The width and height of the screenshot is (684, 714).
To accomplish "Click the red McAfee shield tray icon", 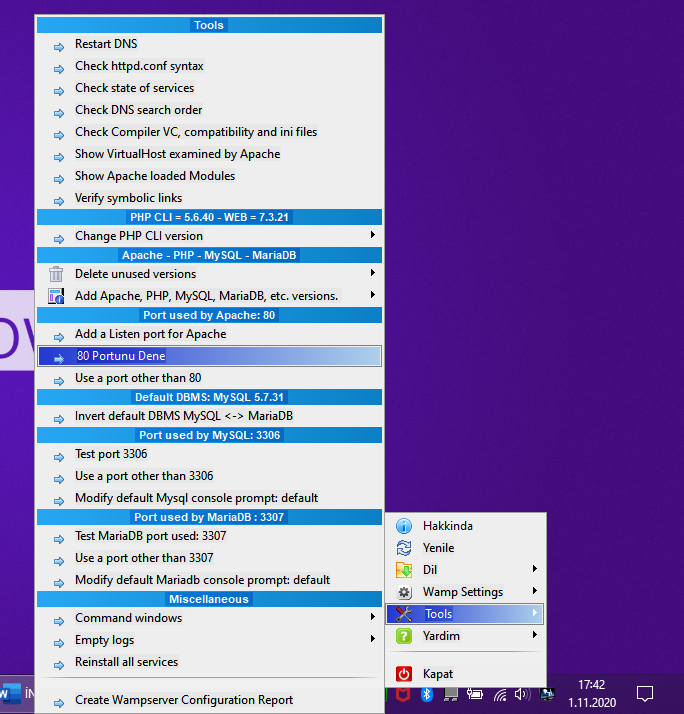I will coord(403,694).
